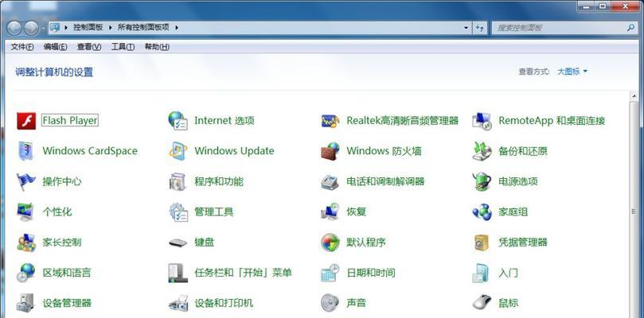Click the 电源选项 text link

tap(518, 181)
